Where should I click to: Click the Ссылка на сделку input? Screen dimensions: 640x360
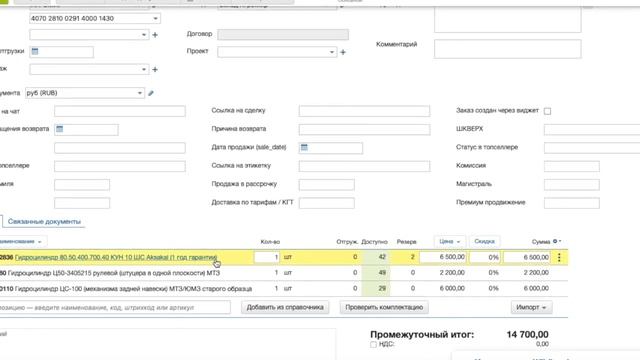[364, 111]
